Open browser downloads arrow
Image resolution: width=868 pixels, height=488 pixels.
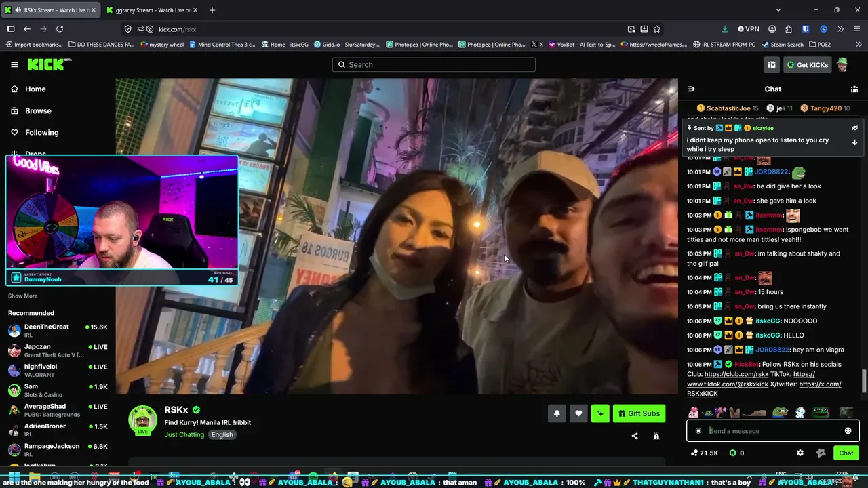(725, 29)
